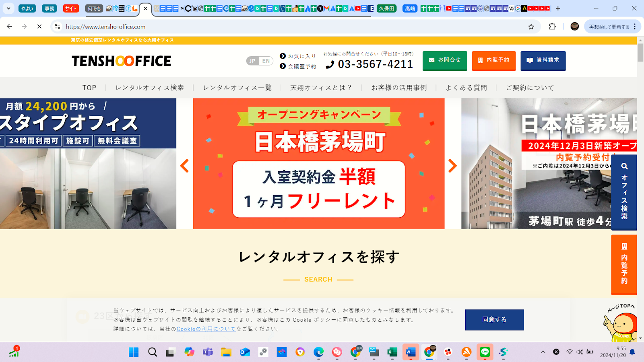This screenshot has height=362, width=644.
Task: Click the address bar URL field
Action: click(294, 27)
